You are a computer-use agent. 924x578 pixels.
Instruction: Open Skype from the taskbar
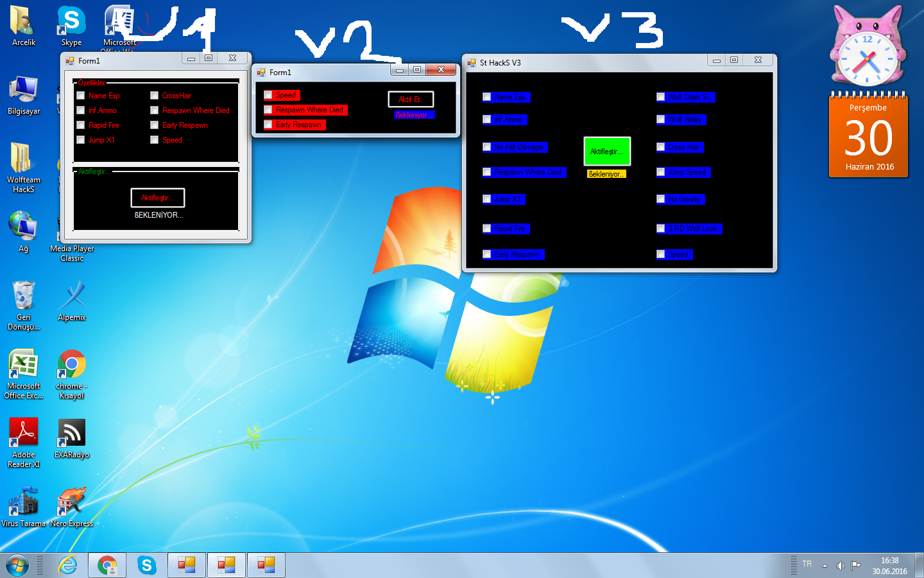pyautogui.click(x=147, y=565)
